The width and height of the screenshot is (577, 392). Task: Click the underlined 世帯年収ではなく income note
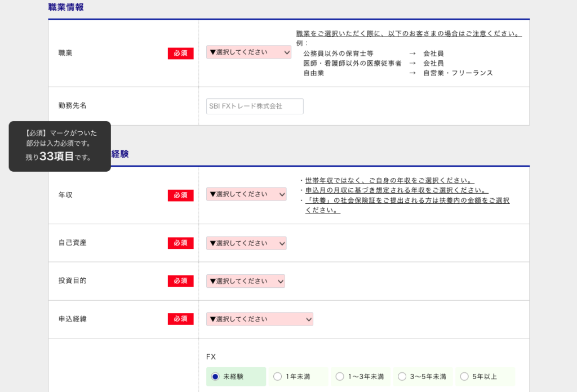pyautogui.click(x=389, y=181)
